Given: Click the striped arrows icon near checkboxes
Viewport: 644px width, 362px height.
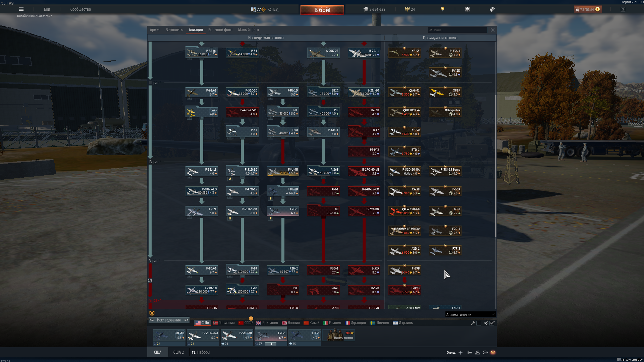Looking at the screenshot, I should 486,323.
